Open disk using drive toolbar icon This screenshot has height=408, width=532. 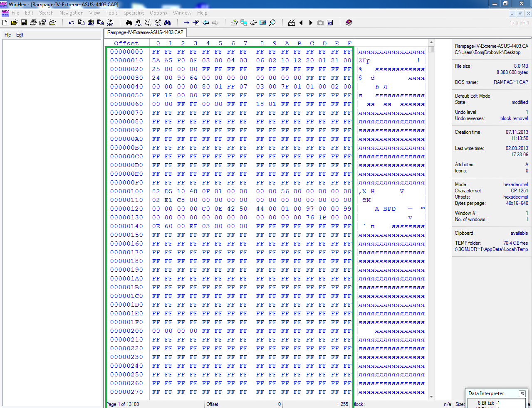(x=234, y=22)
